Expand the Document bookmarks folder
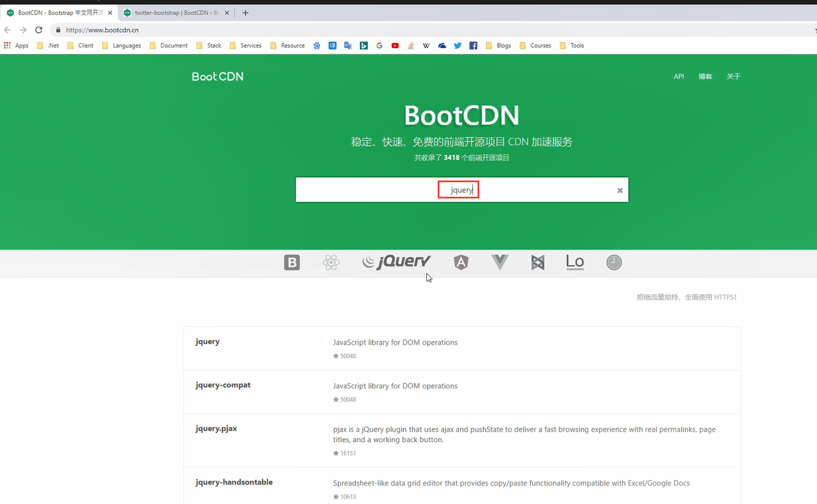Screen dimensions: 817x504 (168, 45)
